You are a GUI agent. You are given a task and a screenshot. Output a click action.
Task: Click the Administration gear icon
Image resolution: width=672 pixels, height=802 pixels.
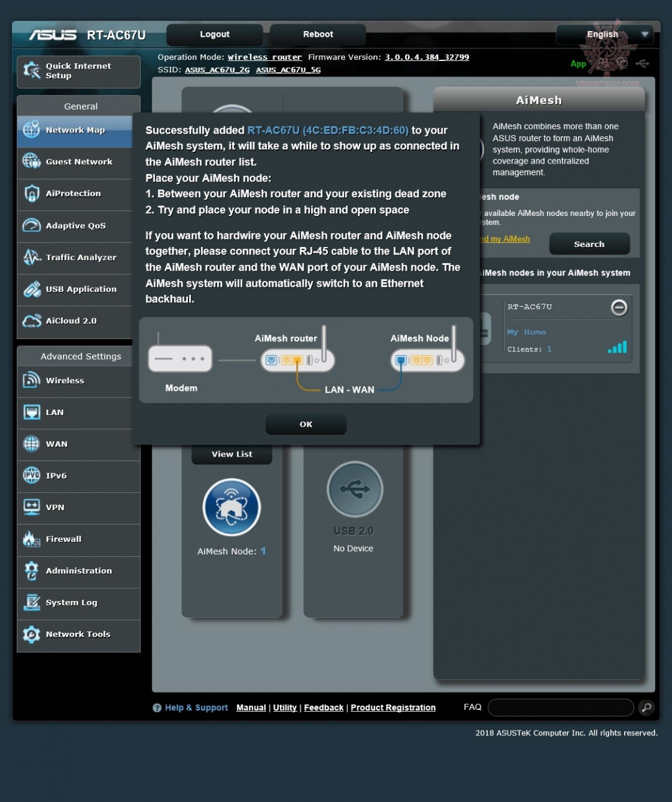coord(32,571)
